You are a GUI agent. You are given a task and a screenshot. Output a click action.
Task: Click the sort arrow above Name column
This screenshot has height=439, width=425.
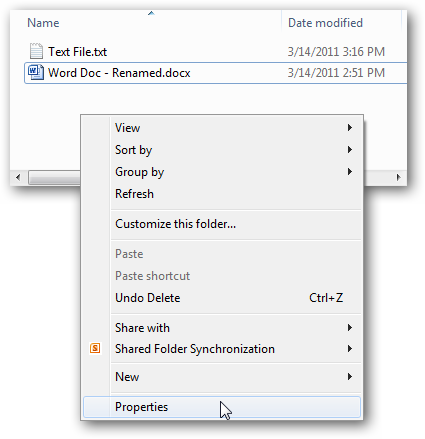151,13
